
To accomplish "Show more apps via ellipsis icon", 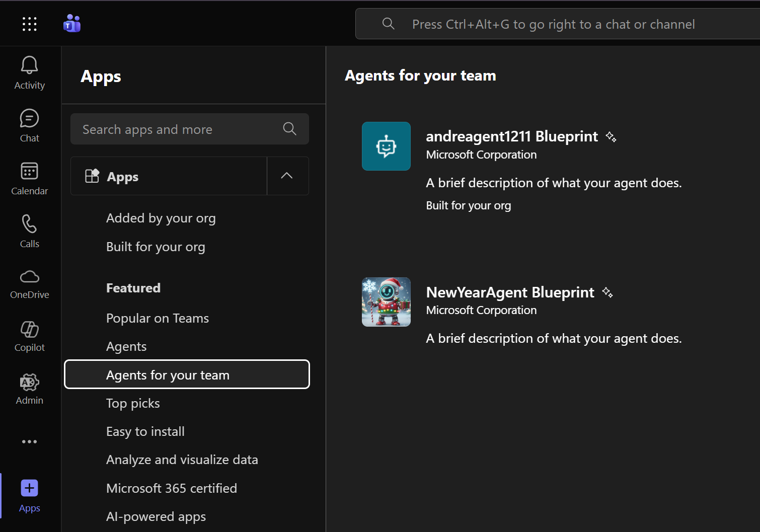I will point(29,441).
